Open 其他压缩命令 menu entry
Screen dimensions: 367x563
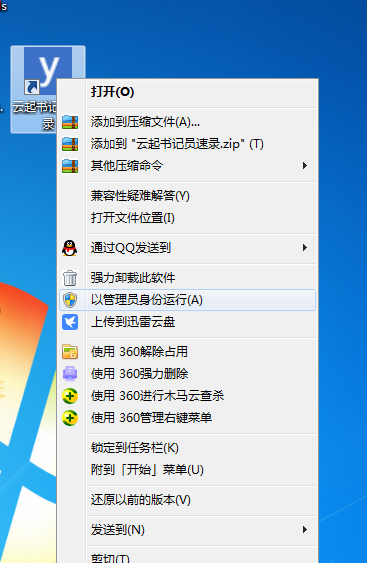click(x=187, y=166)
